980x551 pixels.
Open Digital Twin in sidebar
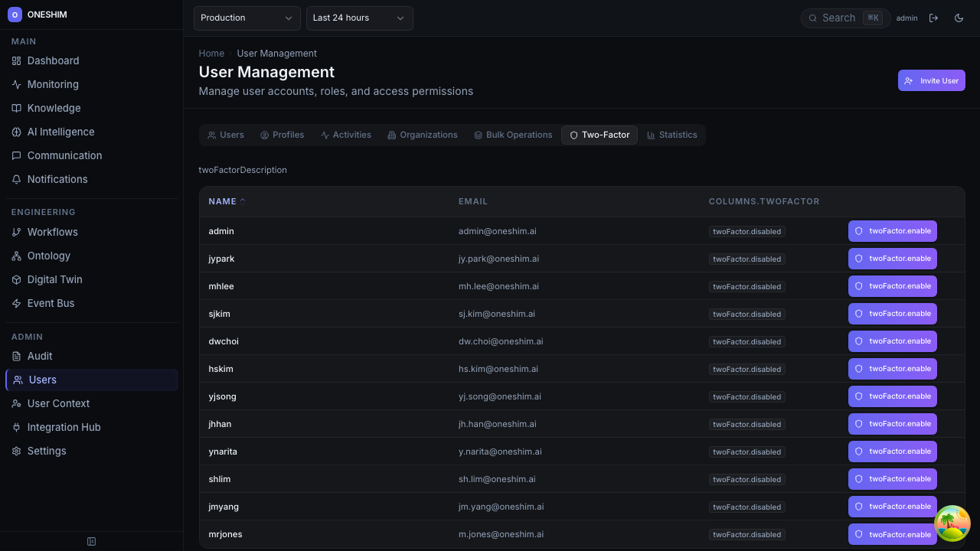pos(54,279)
